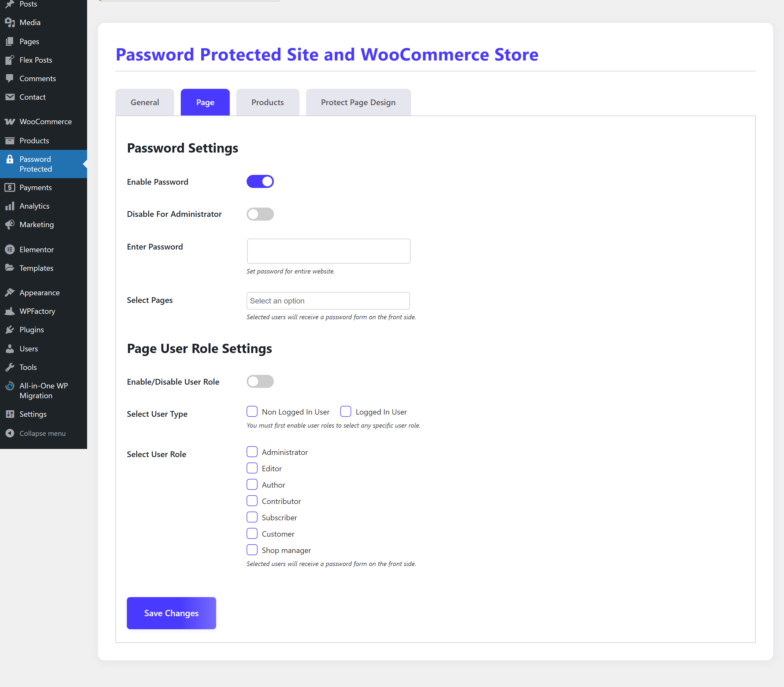Image resolution: width=784 pixels, height=687 pixels.
Task: Check the Customer role checkbox
Action: tap(252, 533)
